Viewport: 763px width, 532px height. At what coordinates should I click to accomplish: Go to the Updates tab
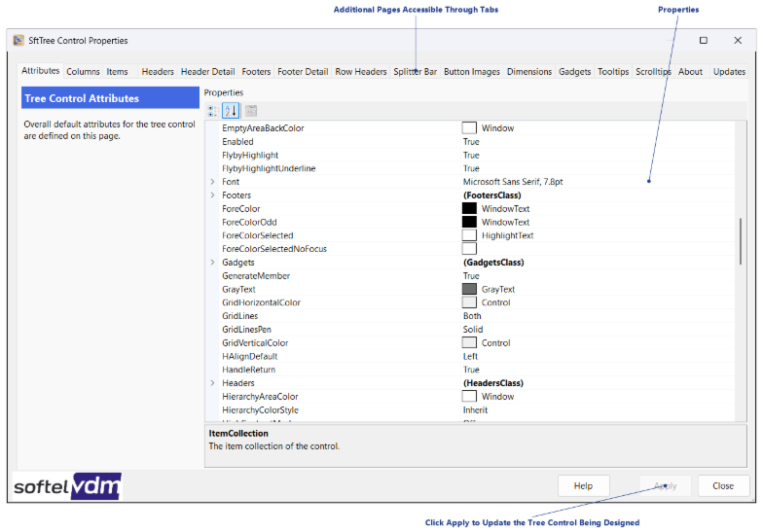(729, 72)
